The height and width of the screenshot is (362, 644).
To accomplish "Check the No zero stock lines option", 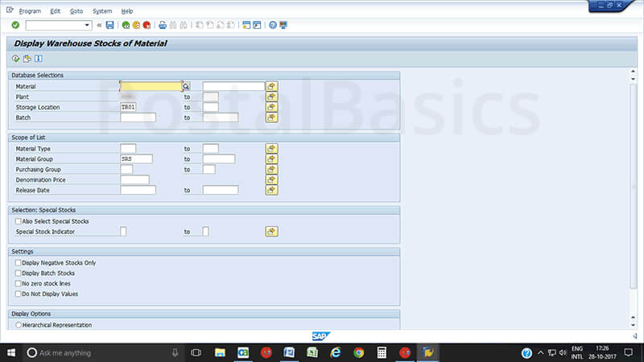I will pyautogui.click(x=19, y=283).
